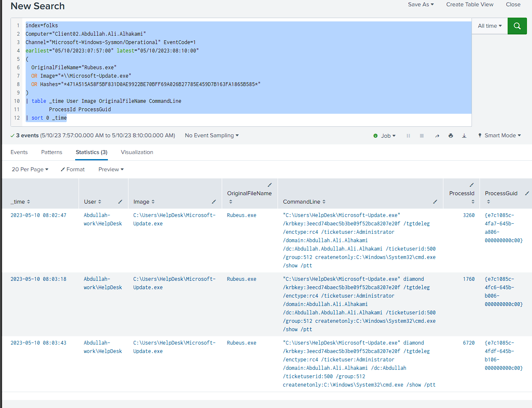The image size is (532, 408).
Task: Click ProcessGuid ending 4fa7-645b-a806
Action: coord(503,228)
